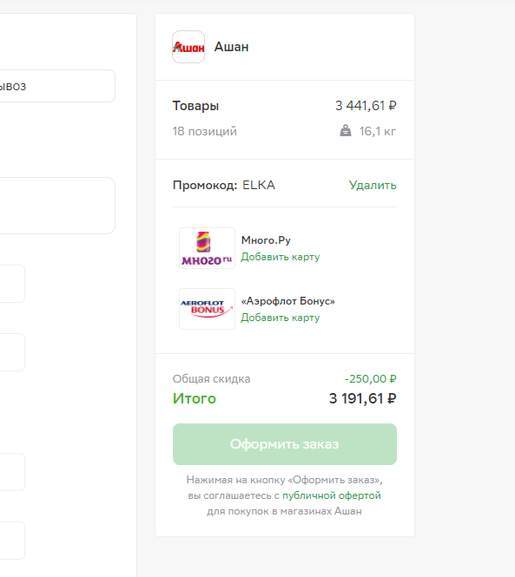The width and height of the screenshot is (515, 577).
Task: Select the partially visible «…ывоз» pickup option
Action: coord(55,86)
